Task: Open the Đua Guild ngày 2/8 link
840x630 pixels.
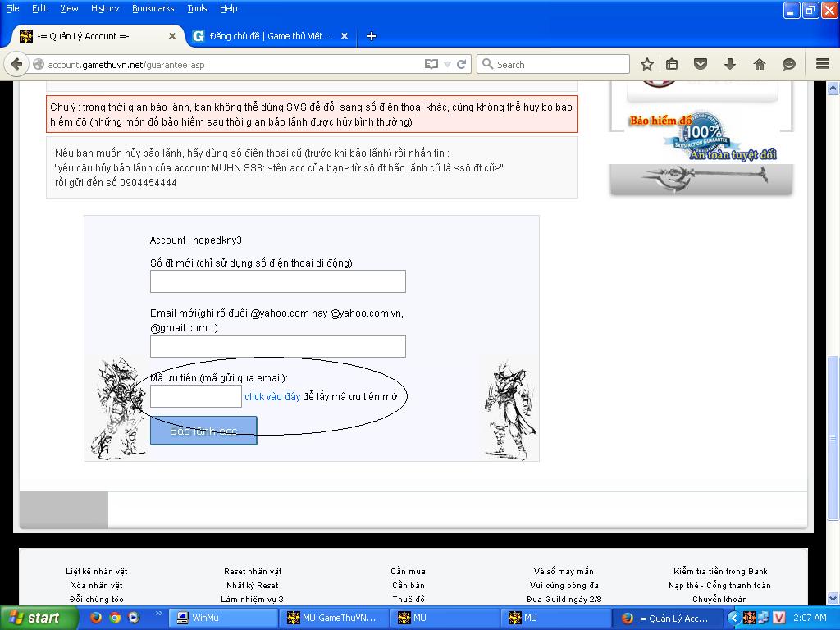Action: coord(564,600)
